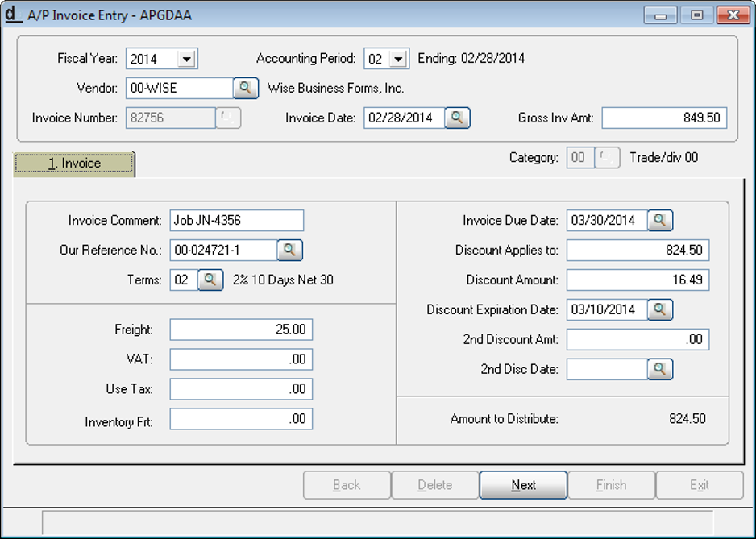Click the Category field showing 00
Viewport: 756px width, 539px height.
[580, 158]
